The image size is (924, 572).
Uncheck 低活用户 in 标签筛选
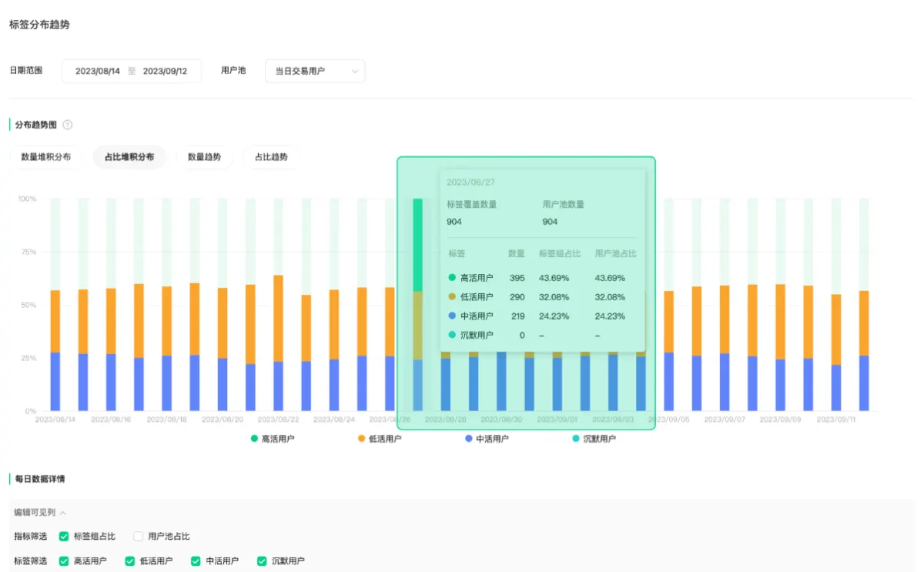tap(130, 561)
